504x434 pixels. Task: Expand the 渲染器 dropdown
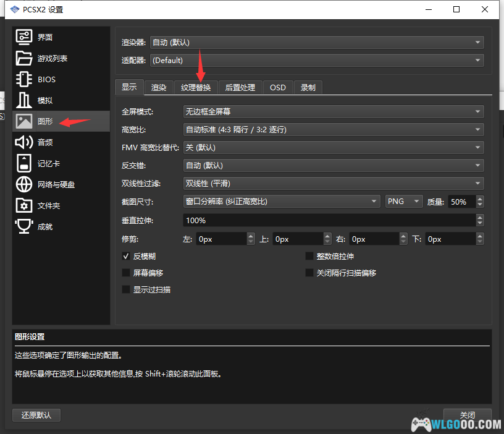317,42
